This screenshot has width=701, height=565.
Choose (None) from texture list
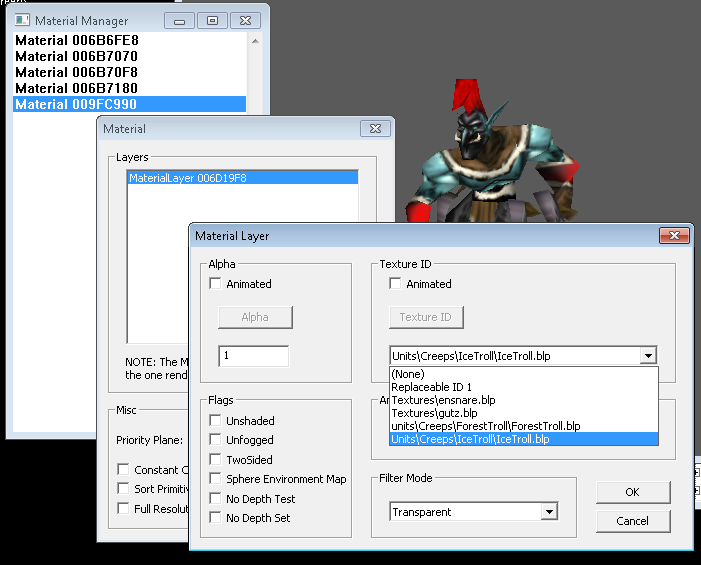coord(524,374)
